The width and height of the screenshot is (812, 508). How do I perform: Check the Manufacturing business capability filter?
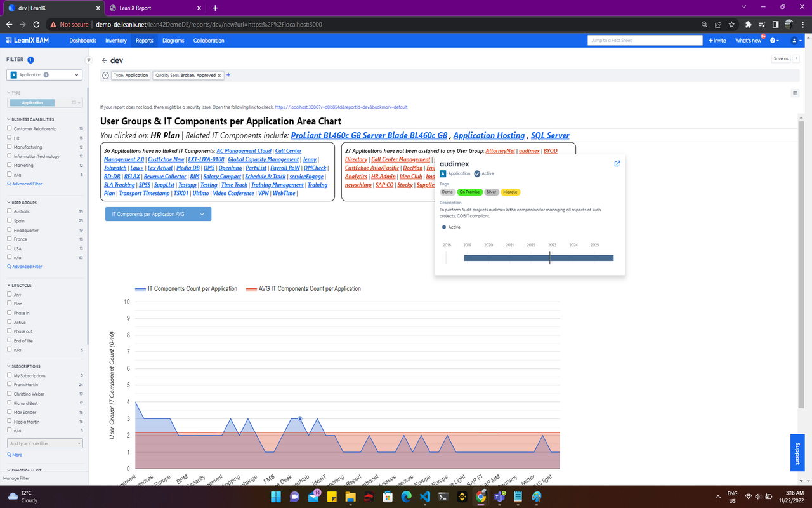tap(10, 147)
